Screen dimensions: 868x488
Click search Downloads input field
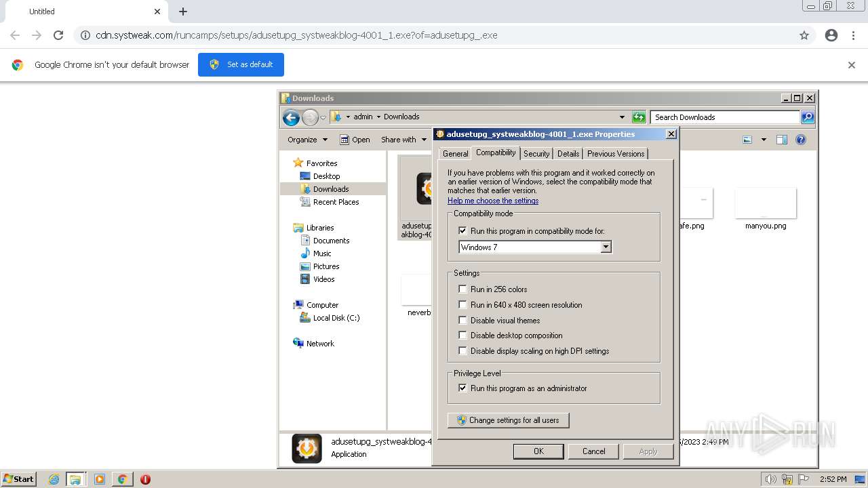pos(725,117)
